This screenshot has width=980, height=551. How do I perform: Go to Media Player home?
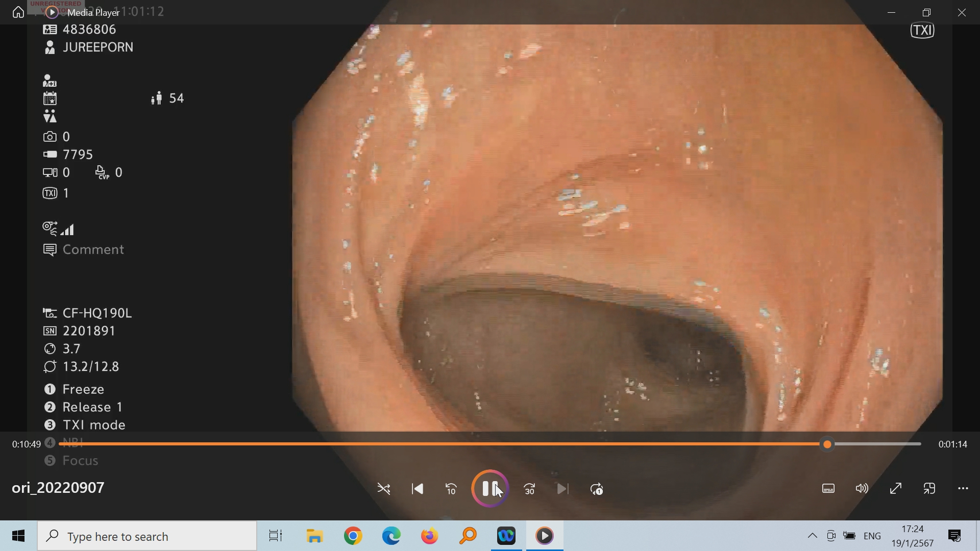point(18,12)
